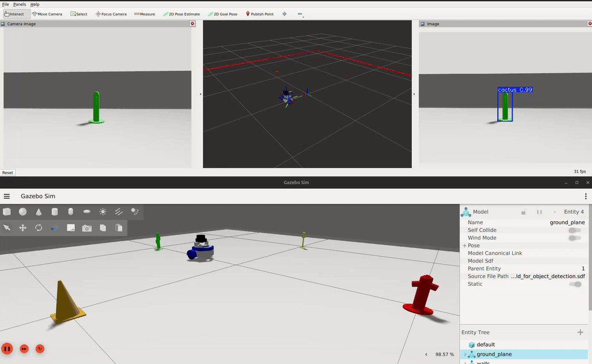Click the paste entity icon
Screen dimensions: 592x364
[x=119, y=228]
